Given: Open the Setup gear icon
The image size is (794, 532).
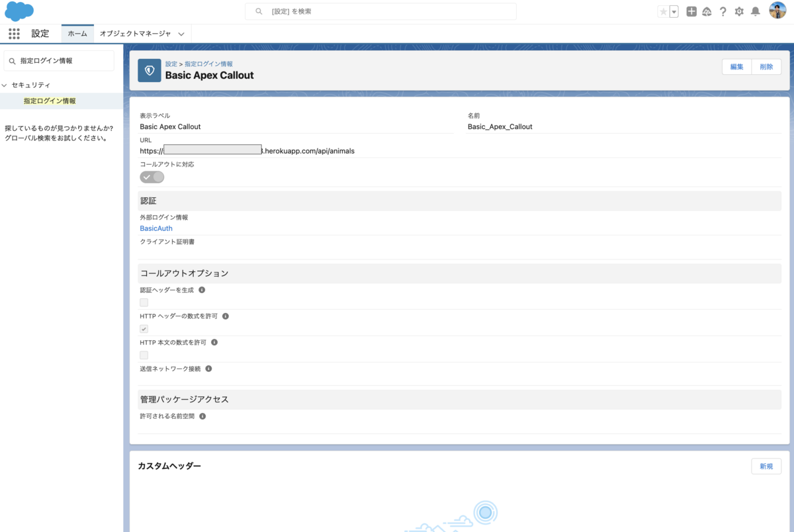Looking at the screenshot, I should click(x=739, y=11).
